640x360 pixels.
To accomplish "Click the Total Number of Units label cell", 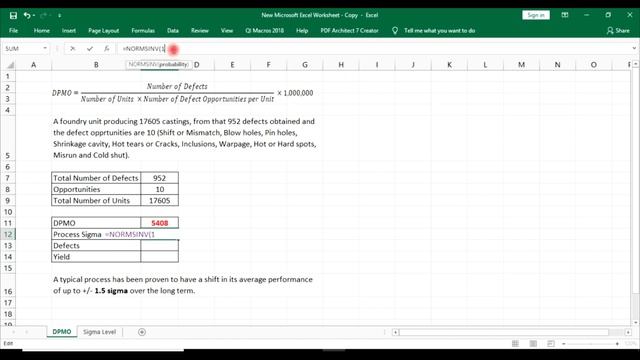I will [96, 200].
